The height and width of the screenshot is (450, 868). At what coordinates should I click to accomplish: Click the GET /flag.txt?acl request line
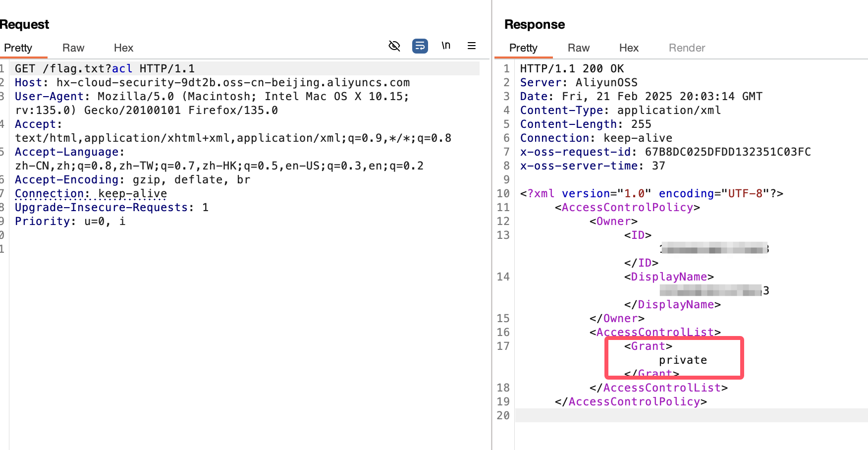pos(105,69)
